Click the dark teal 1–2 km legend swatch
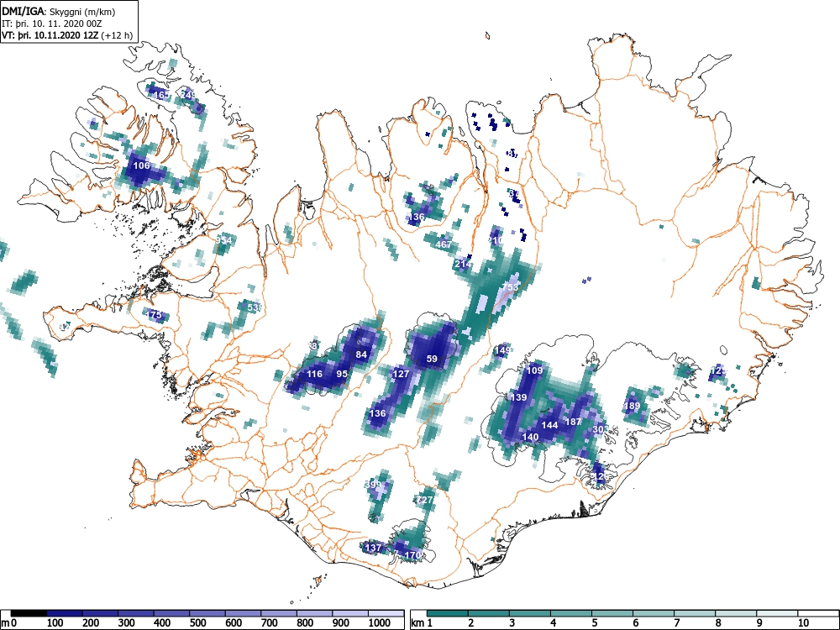 coord(448,613)
